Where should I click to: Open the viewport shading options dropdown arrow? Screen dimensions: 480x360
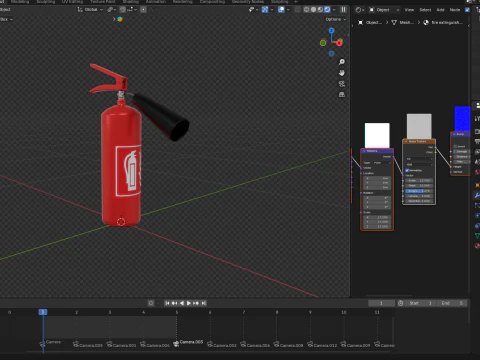pyautogui.click(x=334, y=10)
